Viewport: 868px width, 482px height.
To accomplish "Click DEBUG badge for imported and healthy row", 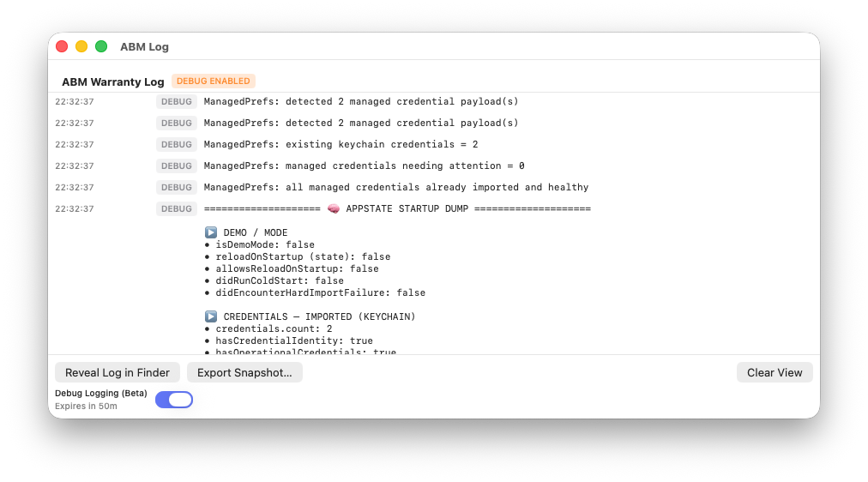I will pyautogui.click(x=177, y=187).
